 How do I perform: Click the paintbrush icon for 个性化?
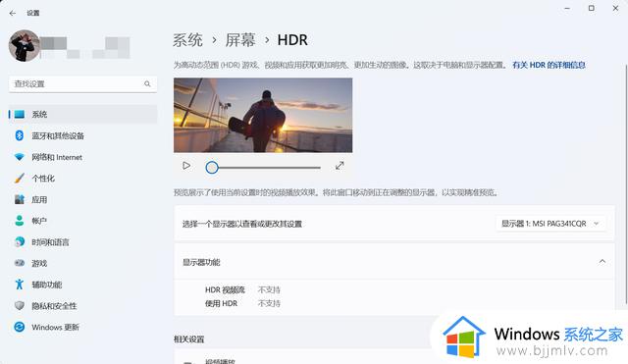coord(20,179)
